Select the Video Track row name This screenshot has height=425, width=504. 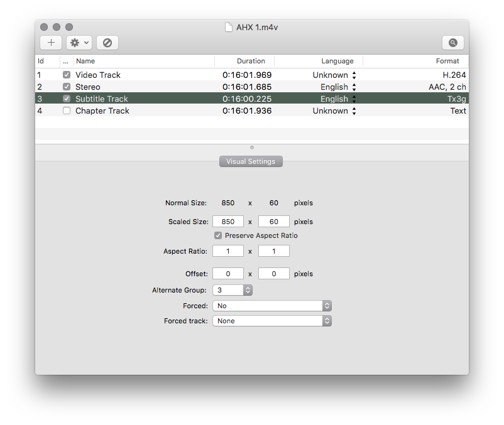(97, 75)
